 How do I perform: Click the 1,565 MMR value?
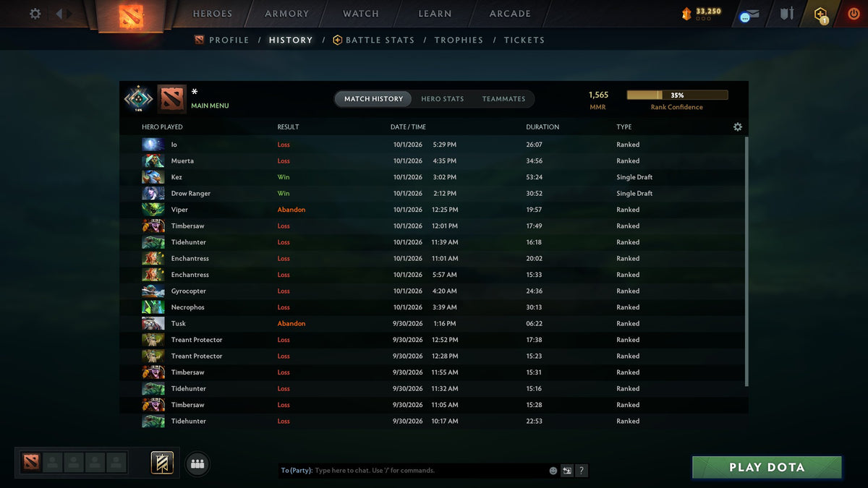598,95
